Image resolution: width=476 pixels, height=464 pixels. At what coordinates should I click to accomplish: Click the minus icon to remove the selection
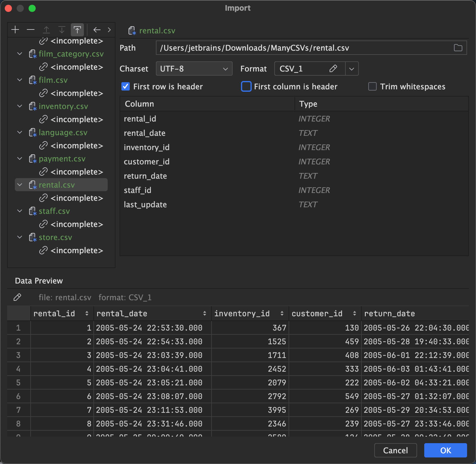pyautogui.click(x=31, y=30)
